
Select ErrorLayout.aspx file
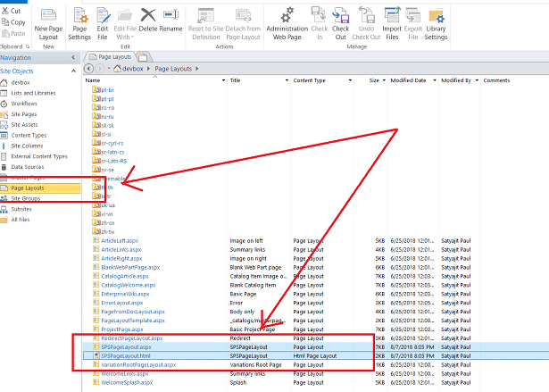(121, 303)
